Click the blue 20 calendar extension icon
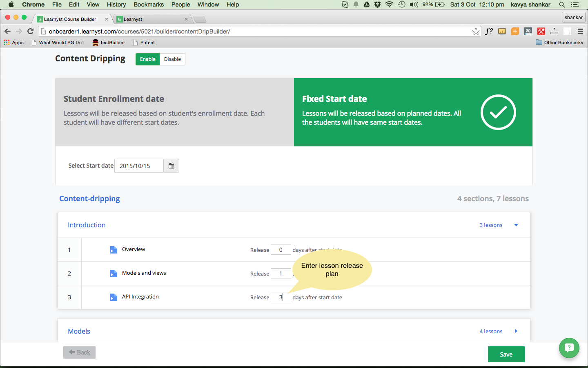The width and height of the screenshot is (588, 368). (x=528, y=31)
